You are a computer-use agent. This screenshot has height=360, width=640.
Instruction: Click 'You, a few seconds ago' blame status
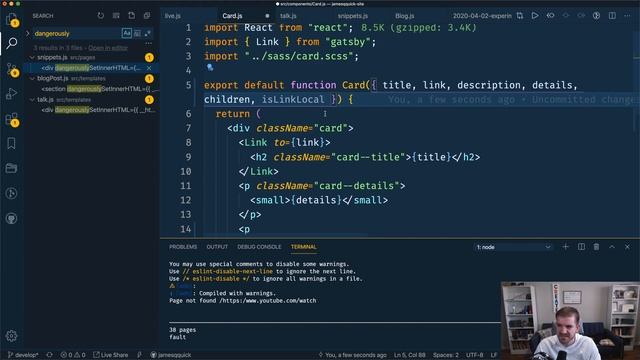(x=353, y=355)
